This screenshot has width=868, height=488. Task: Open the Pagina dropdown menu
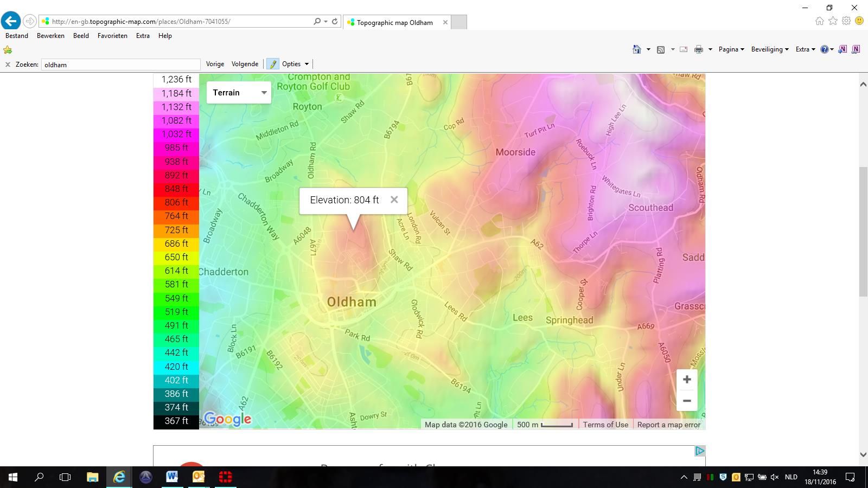731,49
